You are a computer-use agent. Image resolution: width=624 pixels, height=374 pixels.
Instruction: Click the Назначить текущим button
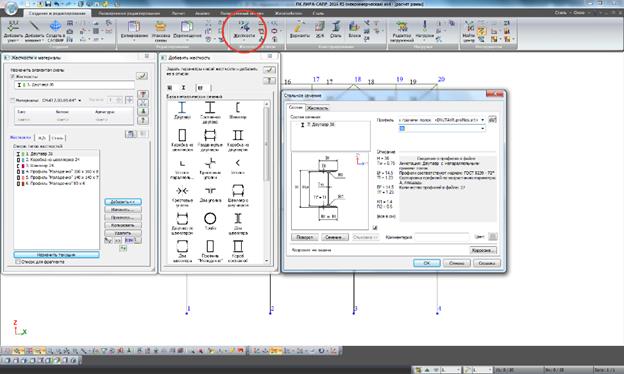point(56,255)
